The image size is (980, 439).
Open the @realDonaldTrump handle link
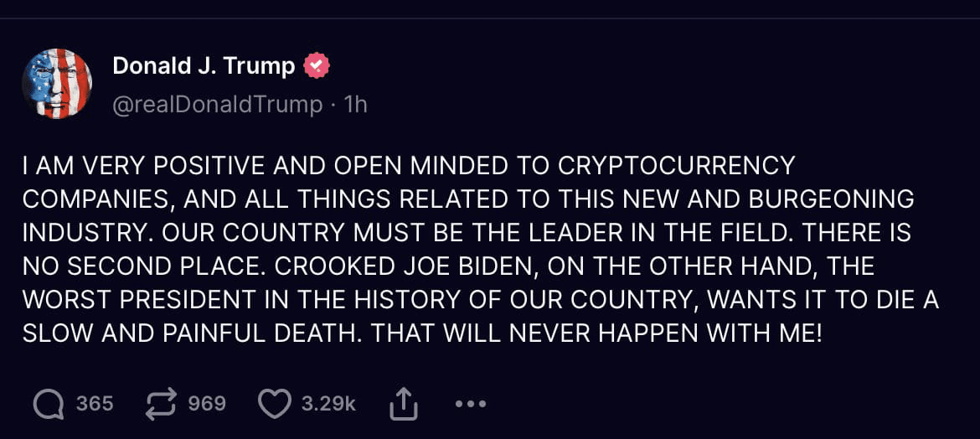pyautogui.click(x=217, y=104)
